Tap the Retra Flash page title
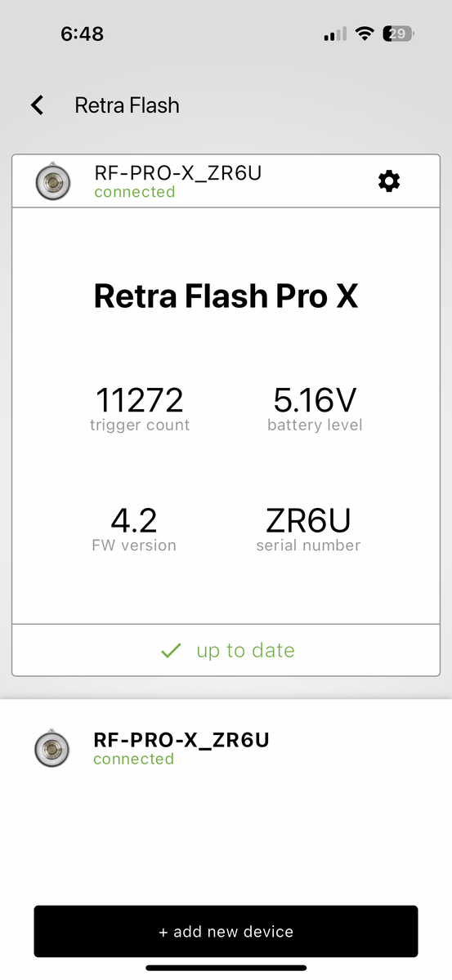Image resolution: width=452 pixels, height=980 pixels. click(127, 105)
